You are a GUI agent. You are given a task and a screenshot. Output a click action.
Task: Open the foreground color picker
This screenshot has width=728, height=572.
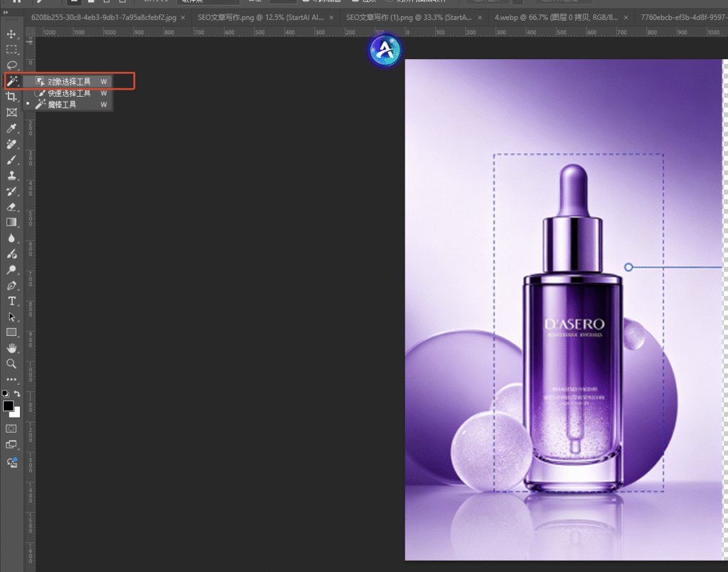tap(8, 406)
